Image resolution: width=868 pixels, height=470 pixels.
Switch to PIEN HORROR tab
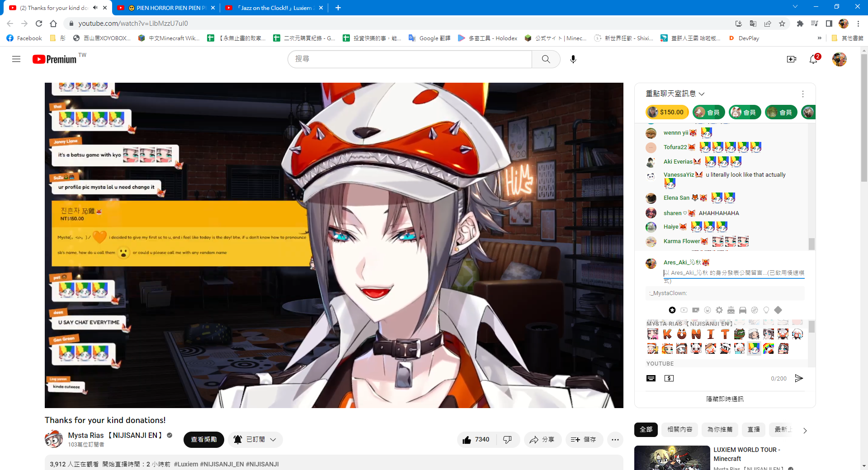166,8
